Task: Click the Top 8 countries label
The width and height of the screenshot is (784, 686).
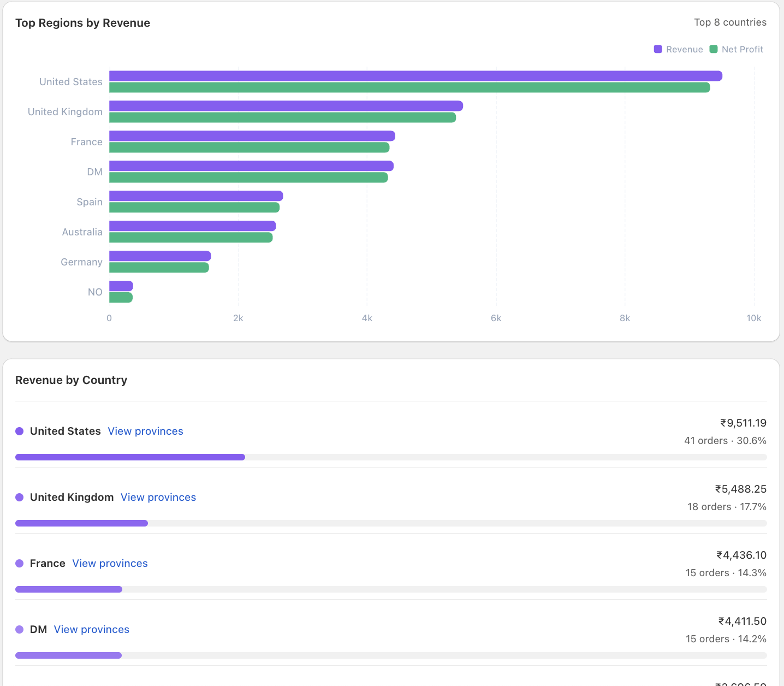Action: 730,22
